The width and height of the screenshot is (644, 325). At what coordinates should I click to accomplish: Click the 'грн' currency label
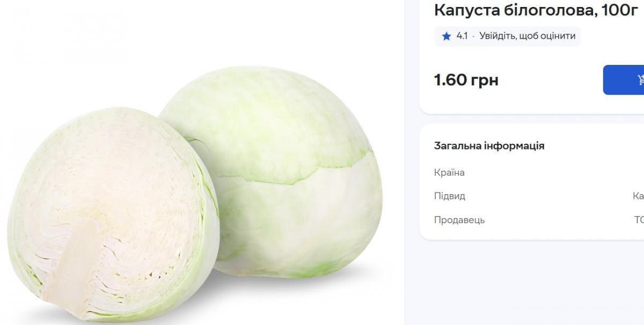click(x=484, y=80)
